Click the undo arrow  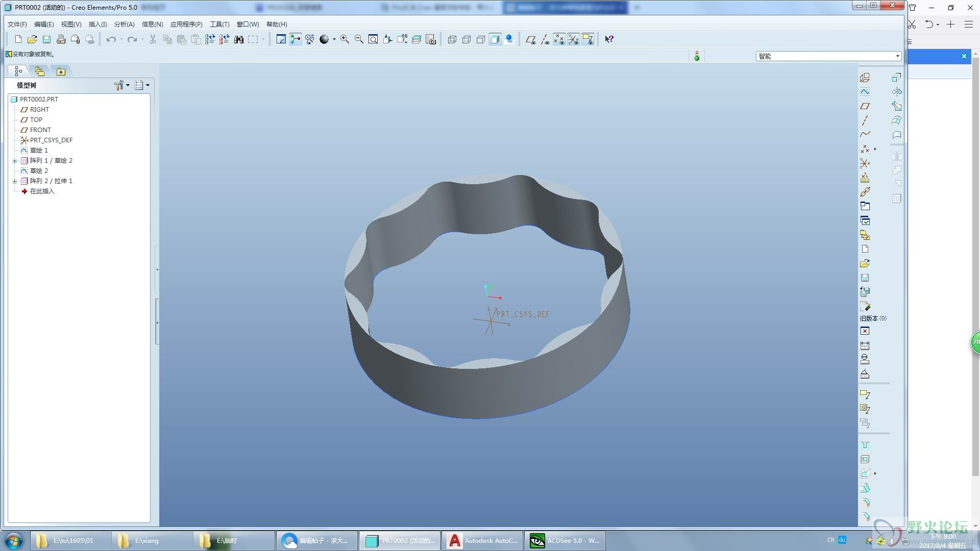pyautogui.click(x=110, y=39)
